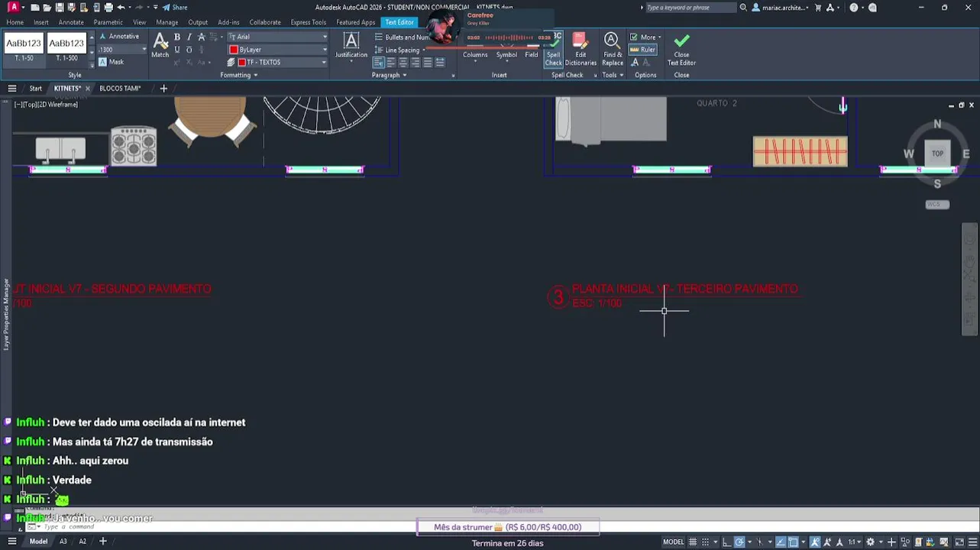
Task: Switch to the A3 layout tab
Action: click(x=63, y=542)
